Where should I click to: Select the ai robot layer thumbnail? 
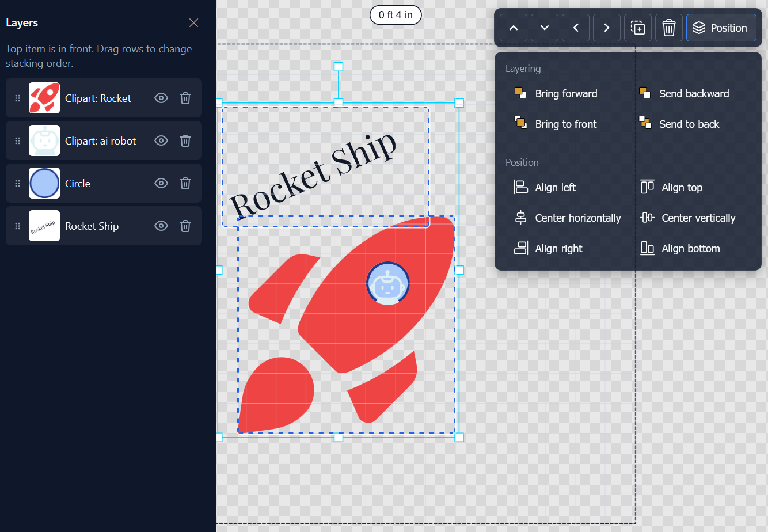tap(44, 140)
